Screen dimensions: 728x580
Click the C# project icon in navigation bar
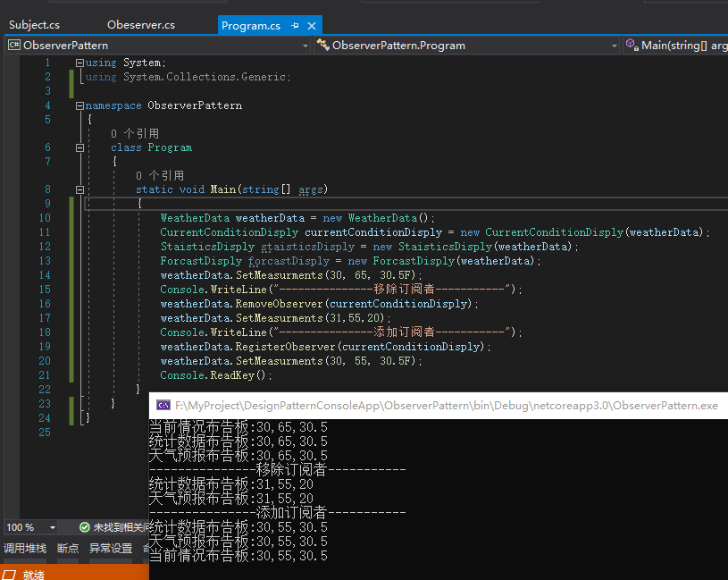[x=14, y=45]
